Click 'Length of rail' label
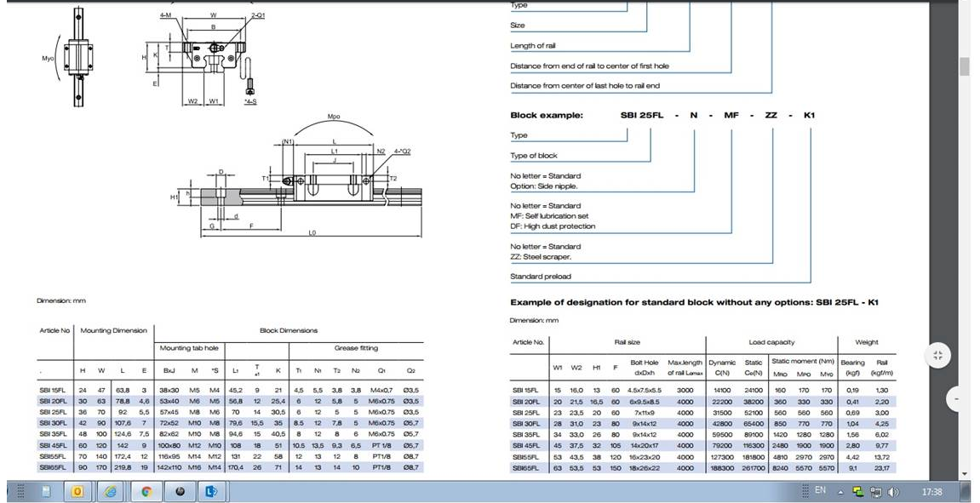This screenshot has height=503, width=980. [x=532, y=46]
